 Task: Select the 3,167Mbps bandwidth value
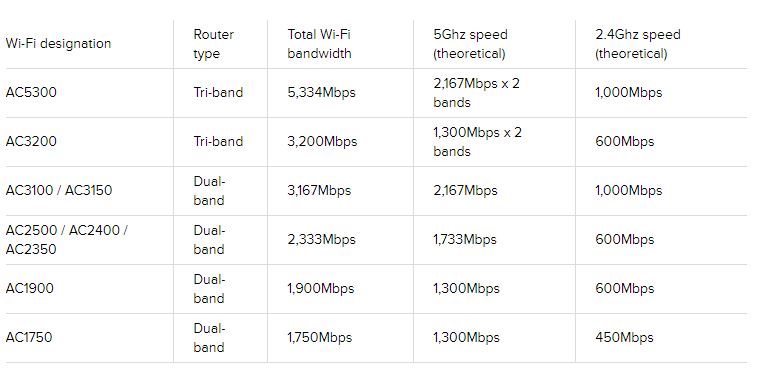[x=319, y=190]
